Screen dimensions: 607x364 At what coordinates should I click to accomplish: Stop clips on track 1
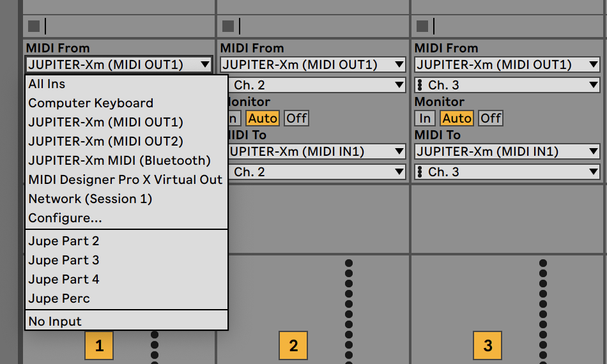[34, 26]
